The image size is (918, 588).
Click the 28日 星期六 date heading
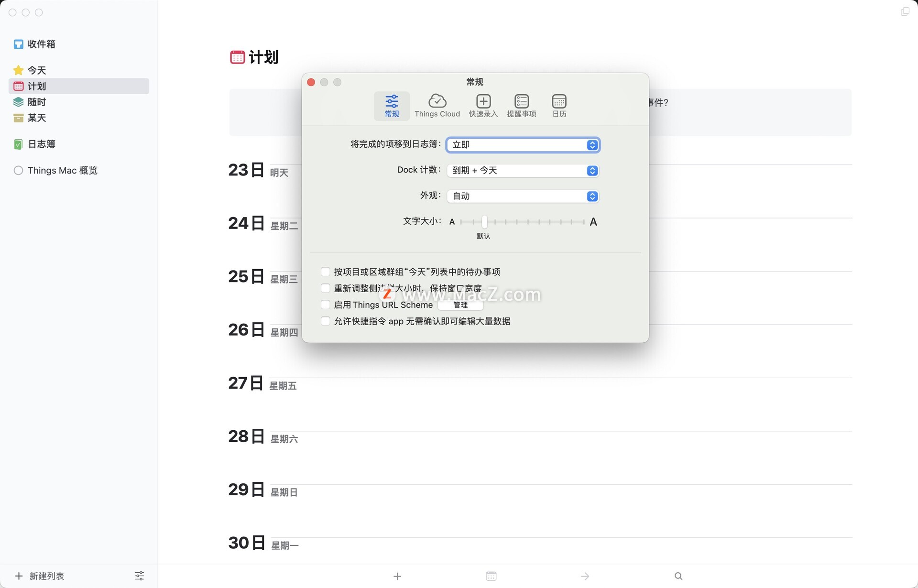coord(263,436)
